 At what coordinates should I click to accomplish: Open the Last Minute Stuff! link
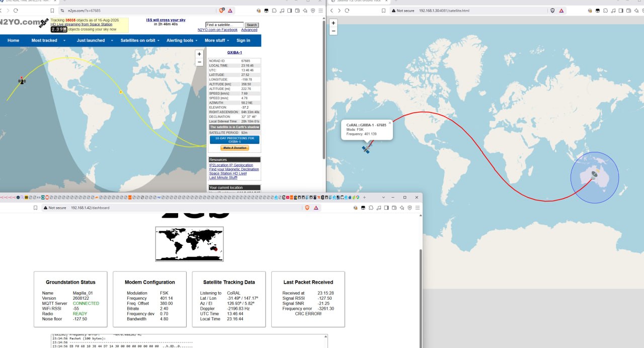(223, 178)
